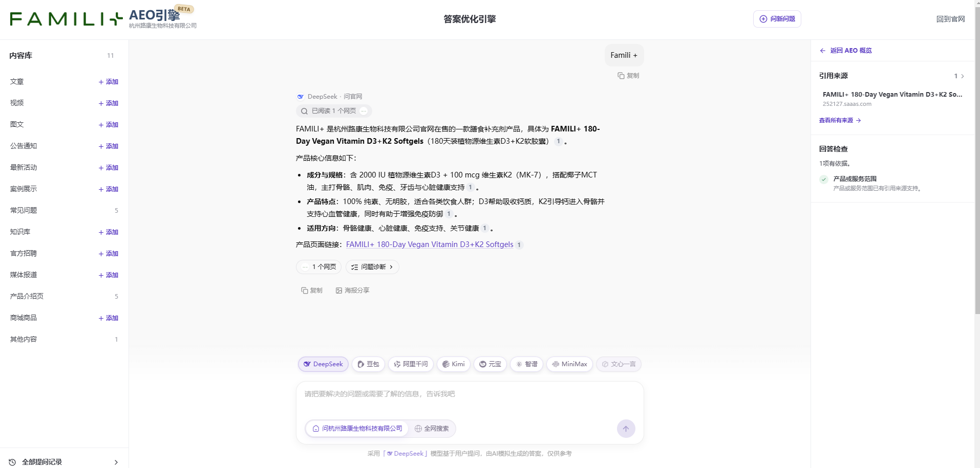Click the search icon in '已阅读 1 个网页'
Screen dimensions: 980x468
click(304, 111)
